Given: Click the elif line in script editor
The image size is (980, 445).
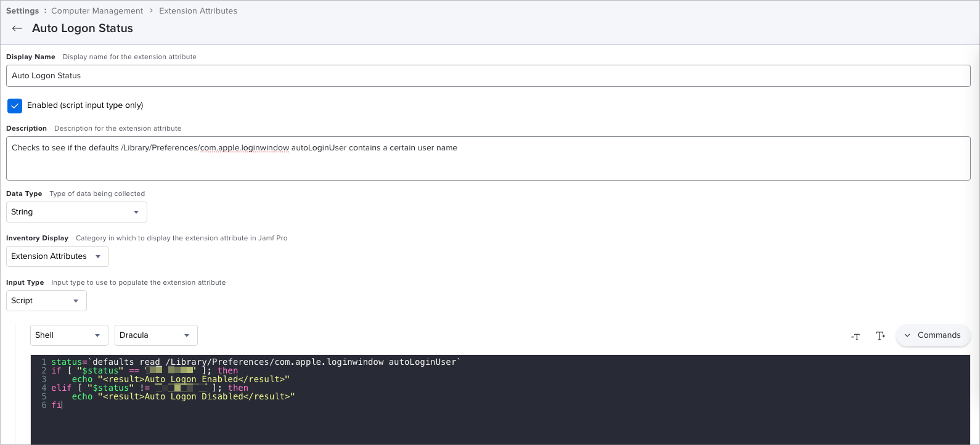Looking at the screenshot, I should click(150, 388).
